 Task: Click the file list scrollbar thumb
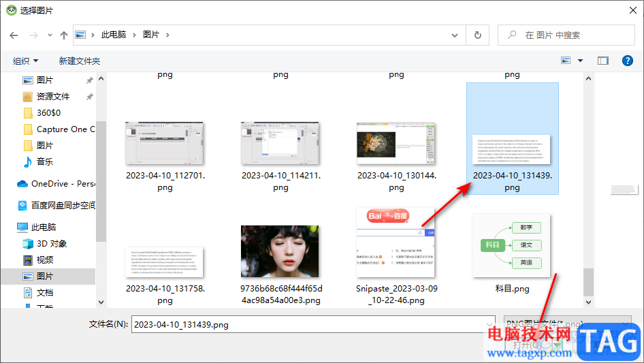coord(589,282)
